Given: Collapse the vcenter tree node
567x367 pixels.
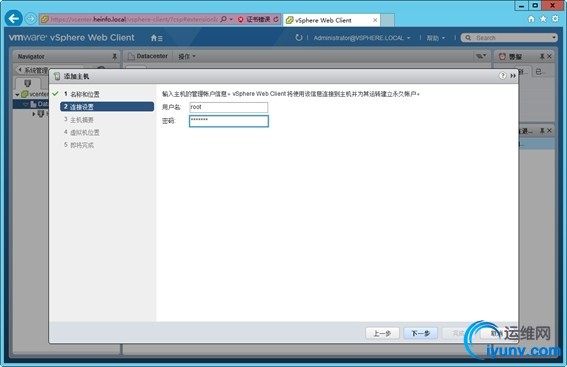Looking at the screenshot, I should (17, 95).
